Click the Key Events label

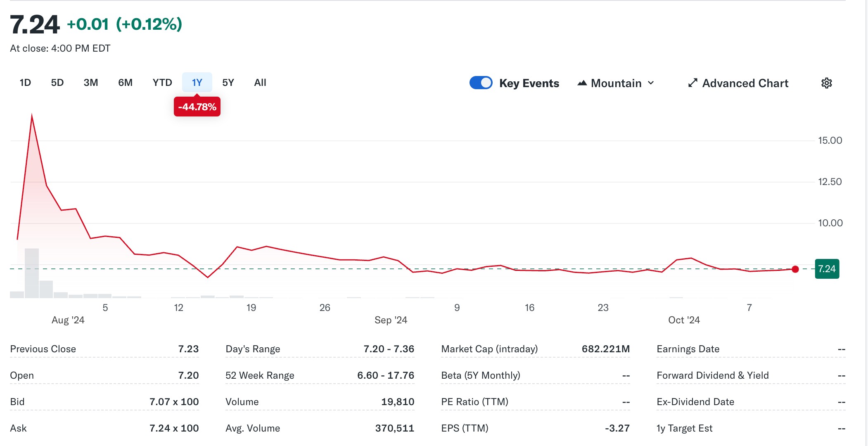coord(529,83)
